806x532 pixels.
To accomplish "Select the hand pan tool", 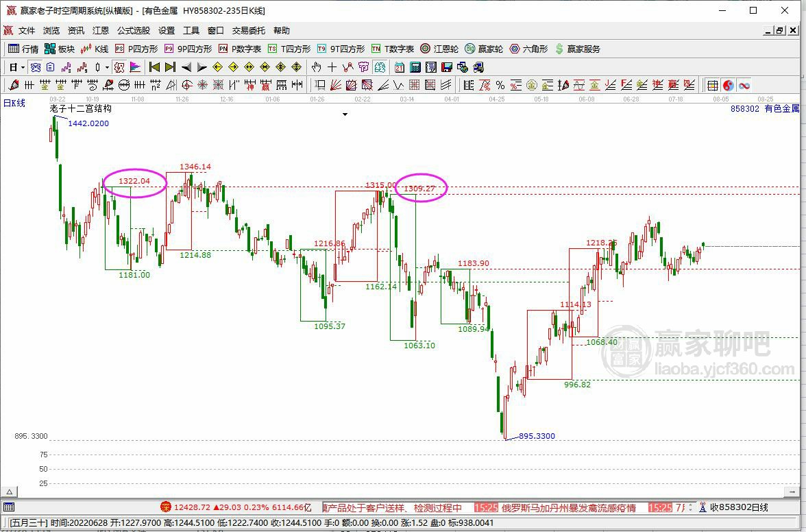I will pyautogui.click(x=316, y=67).
